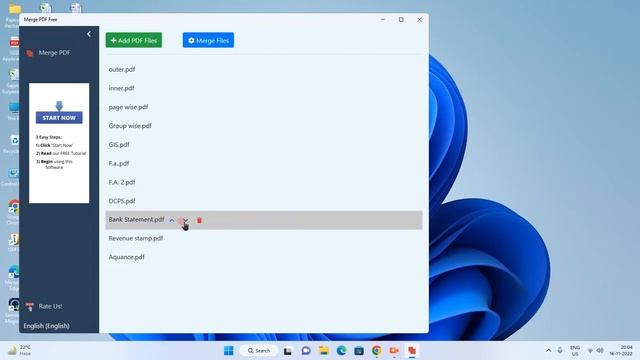This screenshot has height=360, width=640.
Task: Open the weather widget on the taskbar
Action: 19,351
